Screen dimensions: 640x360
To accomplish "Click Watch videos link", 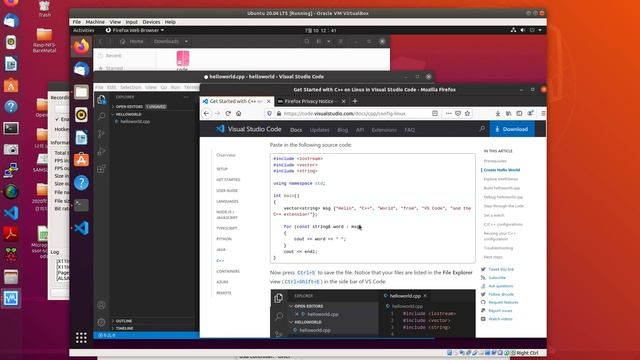I will click(500, 319).
